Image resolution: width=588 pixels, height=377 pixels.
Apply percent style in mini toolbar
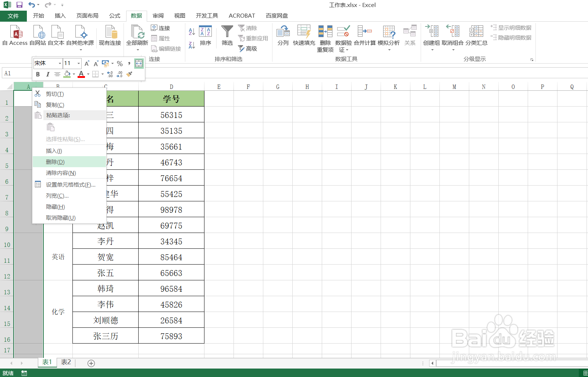click(x=120, y=64)
